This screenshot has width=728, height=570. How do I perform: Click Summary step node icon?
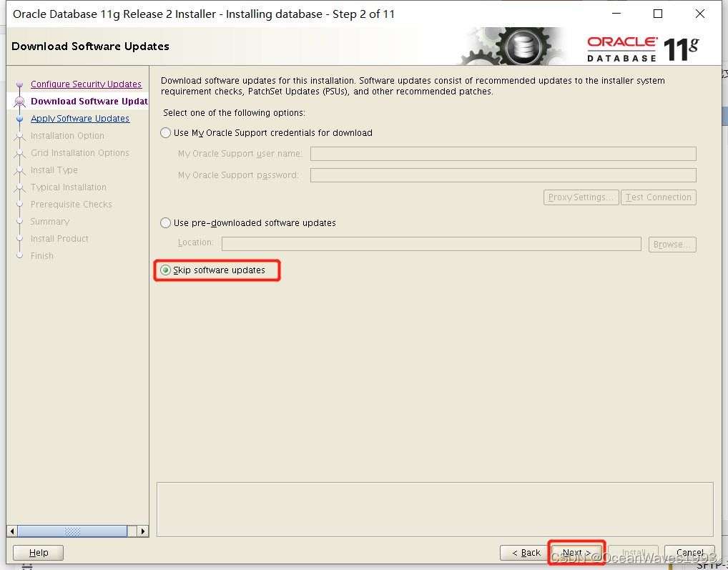coord(19,222)
